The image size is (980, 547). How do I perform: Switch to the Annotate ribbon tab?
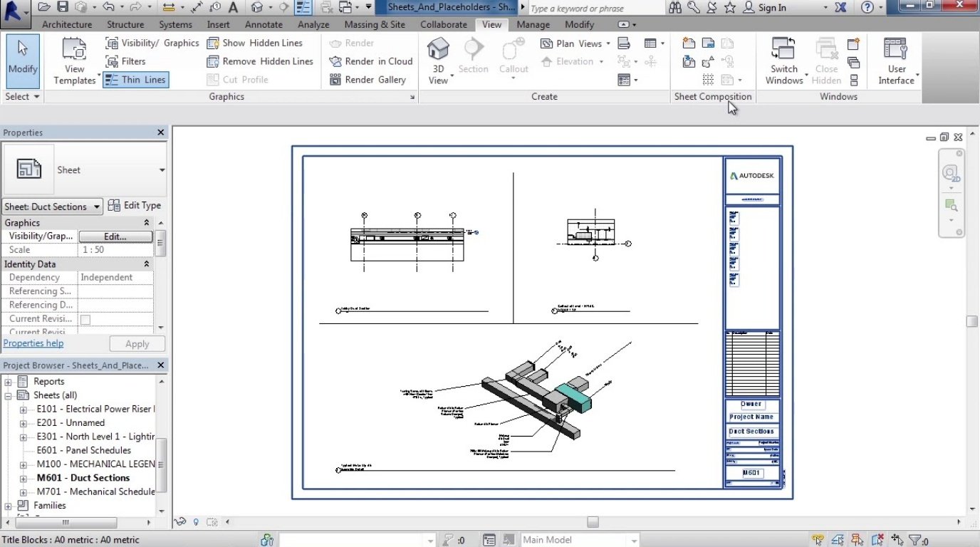click(x=264, y=24)
